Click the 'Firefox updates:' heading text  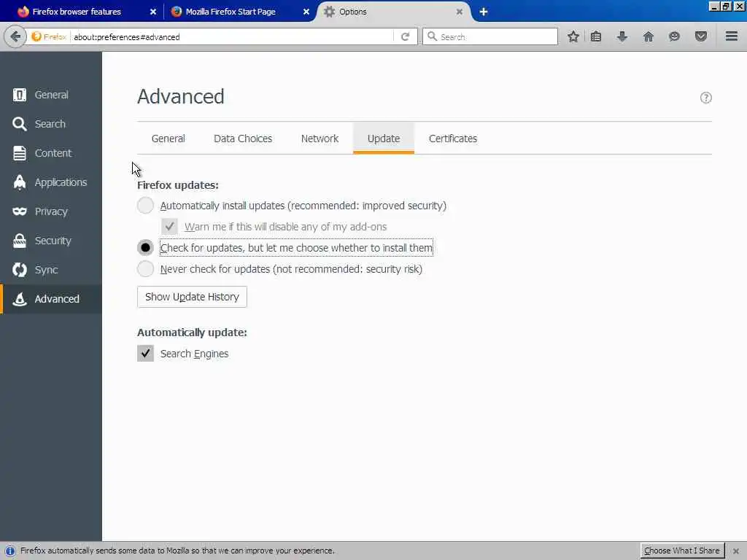pos(178,185)
